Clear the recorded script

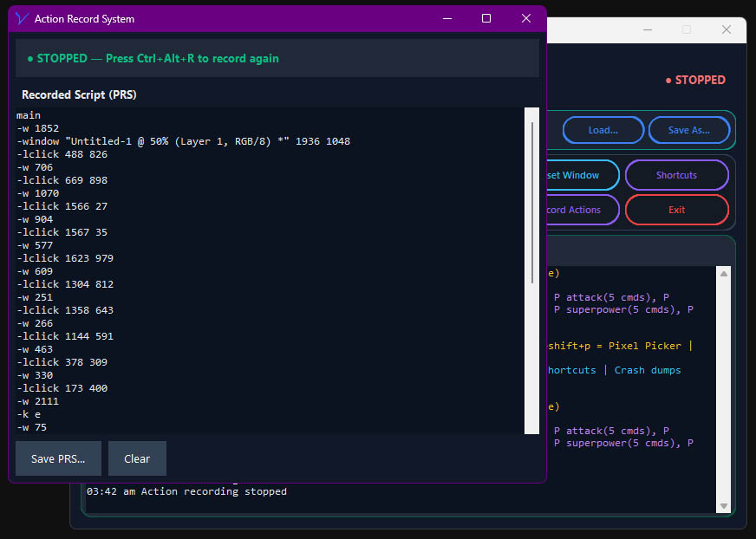tap(137, 458)
